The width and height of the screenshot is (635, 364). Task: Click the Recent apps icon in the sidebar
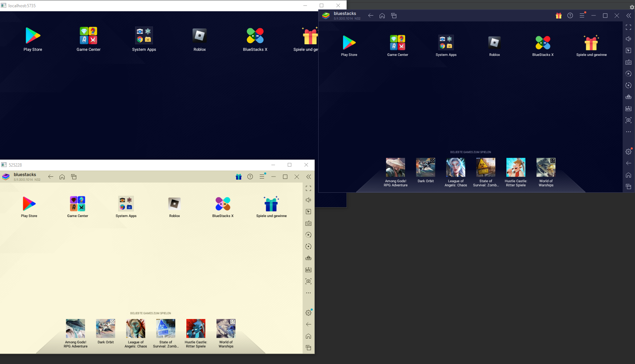tap(628, 187)
